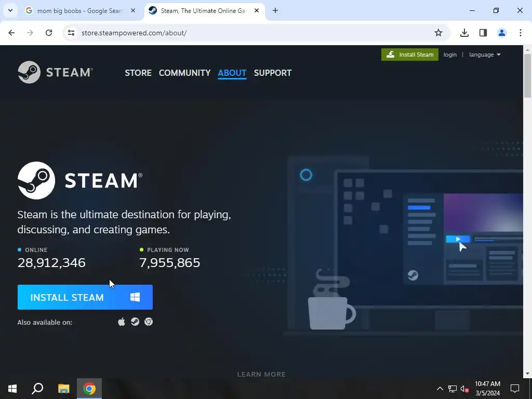Screen dimensions: 532x399
Task: Open the COMMUNITY menu item
Action: (184, 73)
